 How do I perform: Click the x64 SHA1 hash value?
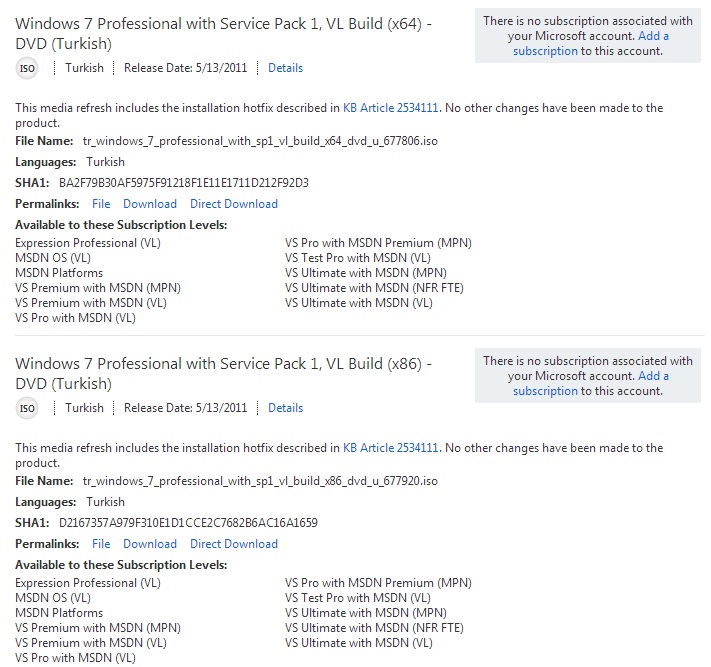point(184,183)
